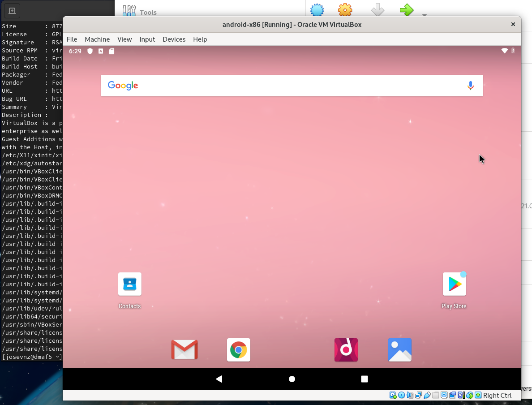Open the Machine menu
Viewport: 532px width, 405px height.
pyautogui.click(x=97, y=39)
